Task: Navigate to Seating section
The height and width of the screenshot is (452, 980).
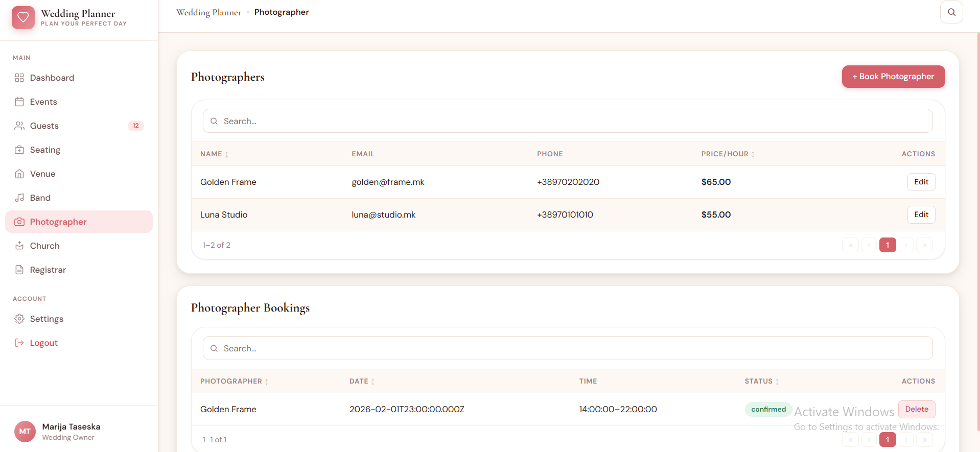Action: pyautogui.click(x=45, y=150)
